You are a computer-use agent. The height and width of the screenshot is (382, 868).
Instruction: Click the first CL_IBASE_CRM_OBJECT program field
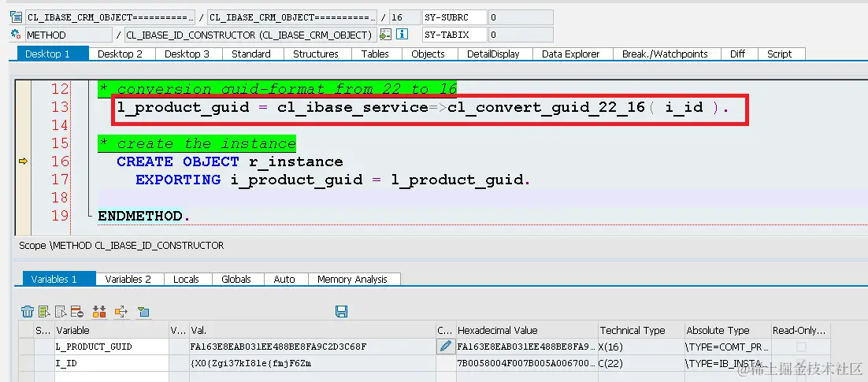point(110,17)
